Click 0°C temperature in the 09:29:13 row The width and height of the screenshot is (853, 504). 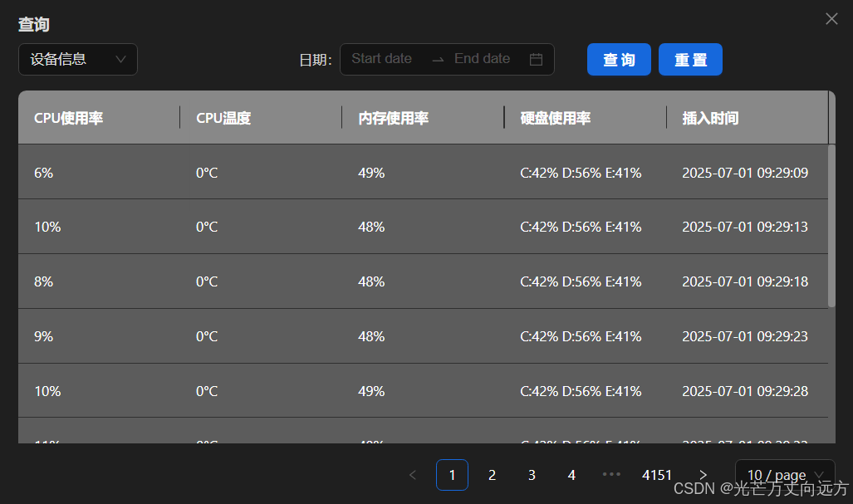tap(207, 227)
